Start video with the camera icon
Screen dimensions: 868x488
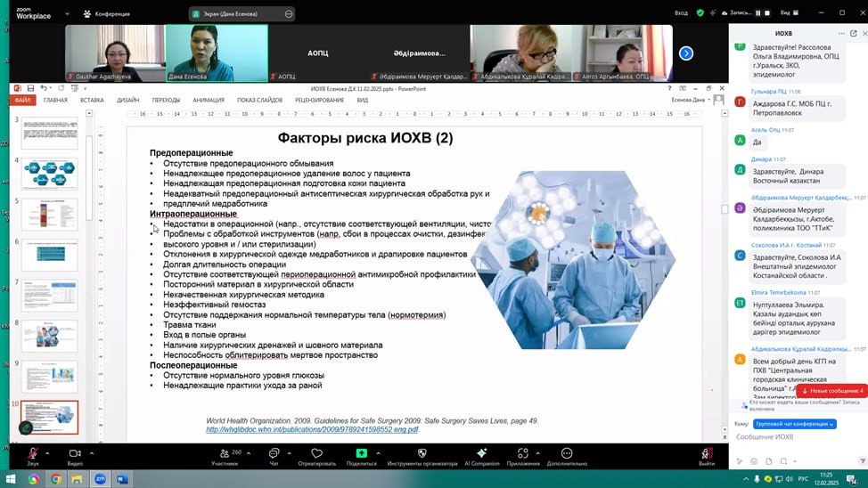point(75,453)
